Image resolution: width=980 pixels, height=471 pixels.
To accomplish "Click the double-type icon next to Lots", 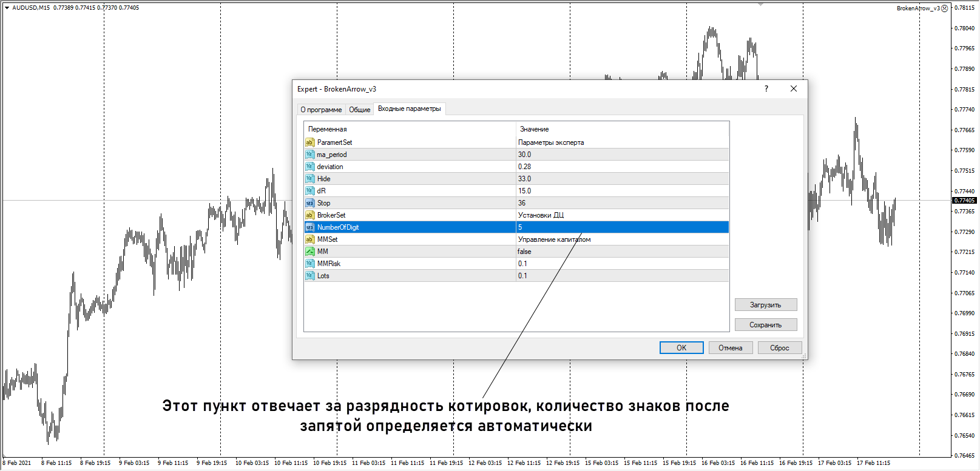I will (x=309, y=276).
